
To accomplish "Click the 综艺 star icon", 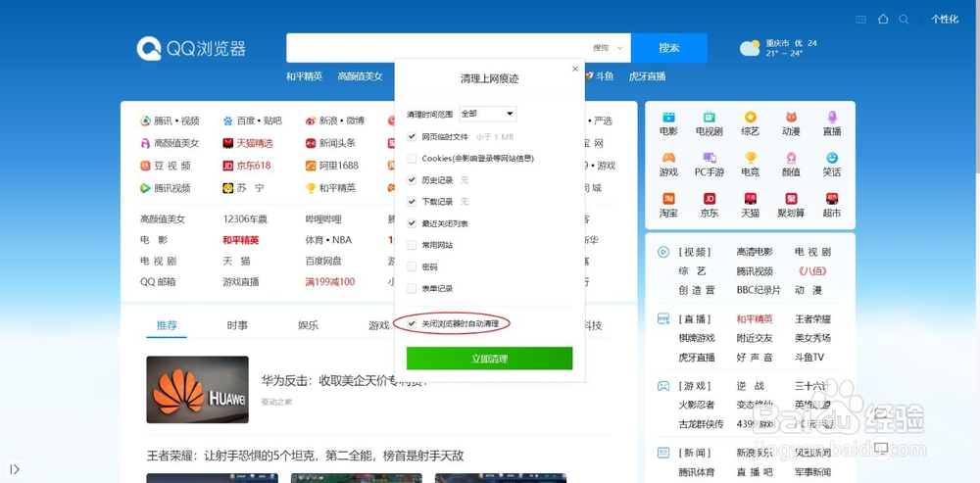I will coord(750,117).
